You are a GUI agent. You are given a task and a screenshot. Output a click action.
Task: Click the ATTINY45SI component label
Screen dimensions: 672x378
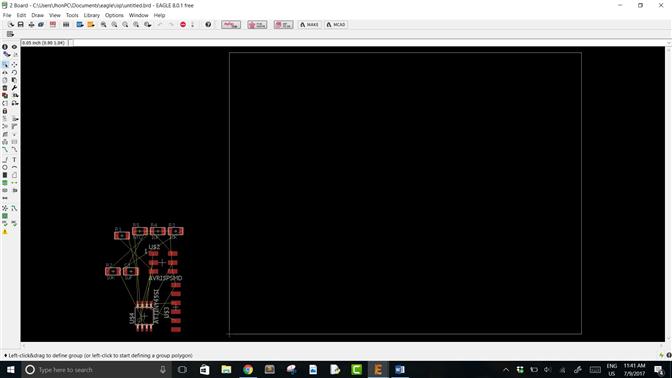[156, 306]
